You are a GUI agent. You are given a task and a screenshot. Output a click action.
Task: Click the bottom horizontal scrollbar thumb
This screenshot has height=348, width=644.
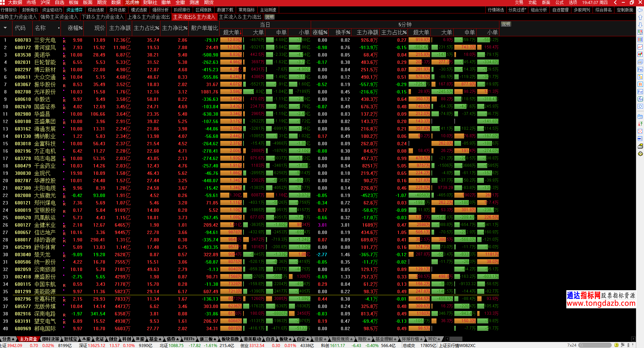(456, 339)
